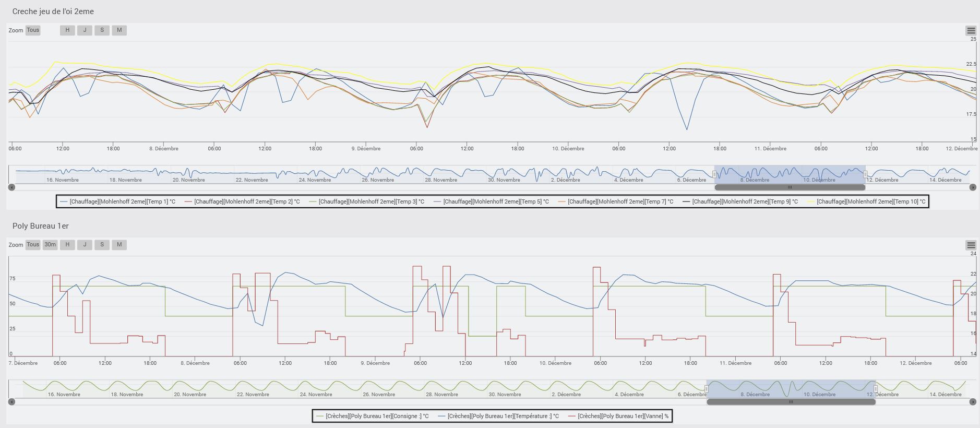Select 'J' zoom in Creche chart
The height and width of the screenshot is (428, 980).
coord(85,30)
